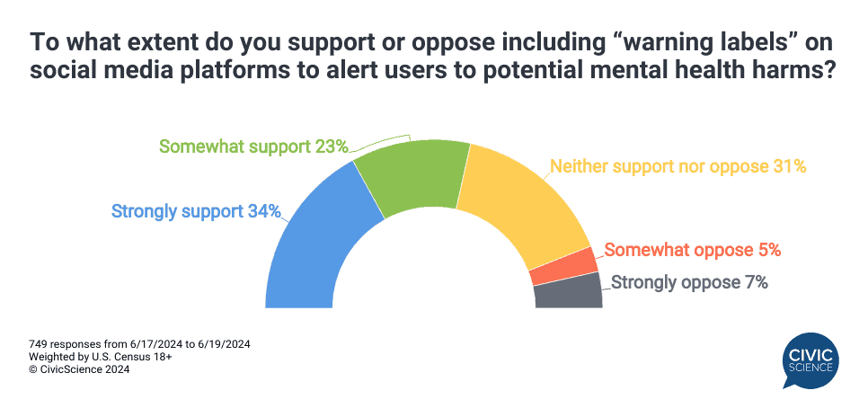Click the 31% figure beside the yellow label

pyautogui.click(x=789, y=166)
